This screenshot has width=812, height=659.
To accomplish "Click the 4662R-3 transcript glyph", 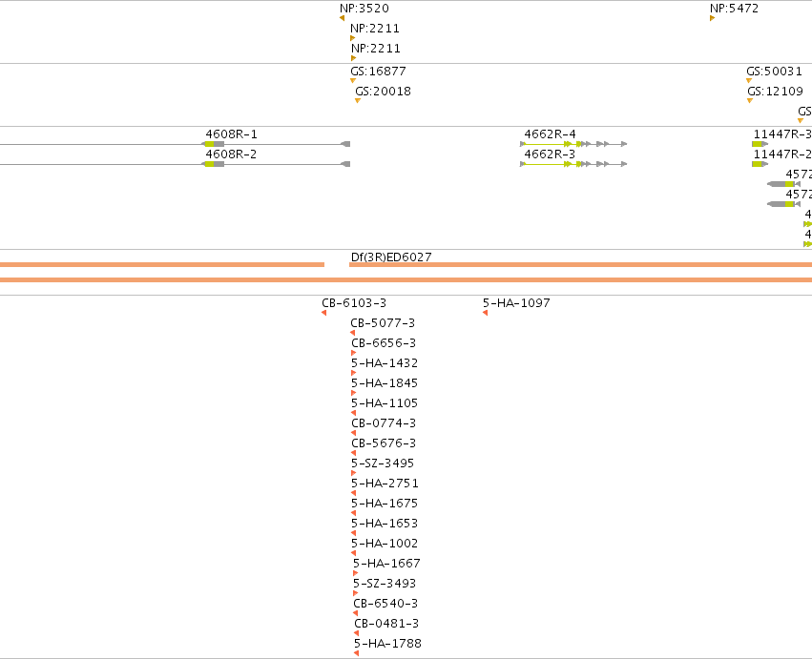I will point(573,164).
